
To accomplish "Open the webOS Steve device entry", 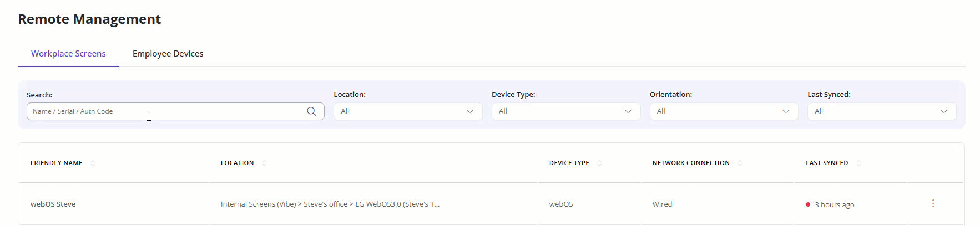I will (53, 204).
